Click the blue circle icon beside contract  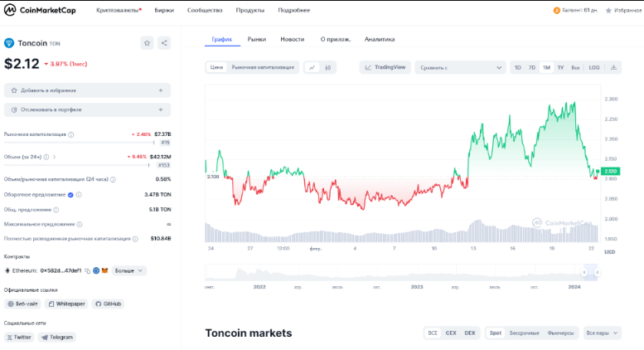96,270
